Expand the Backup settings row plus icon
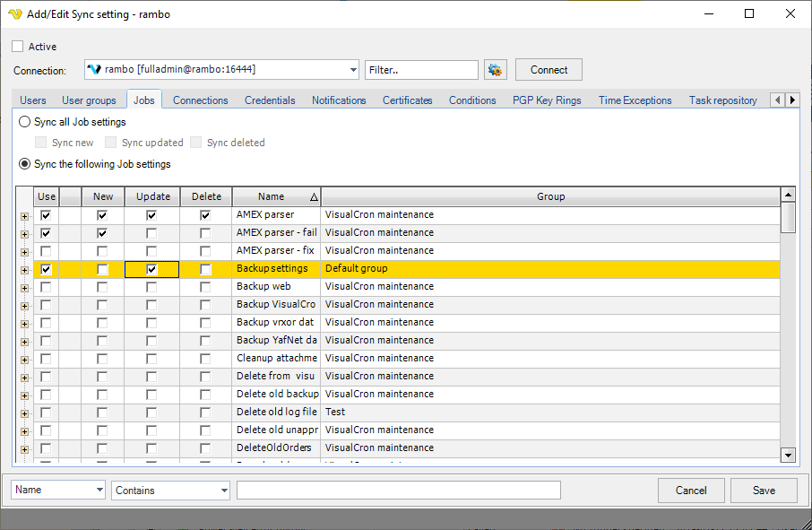 [24, 270]
